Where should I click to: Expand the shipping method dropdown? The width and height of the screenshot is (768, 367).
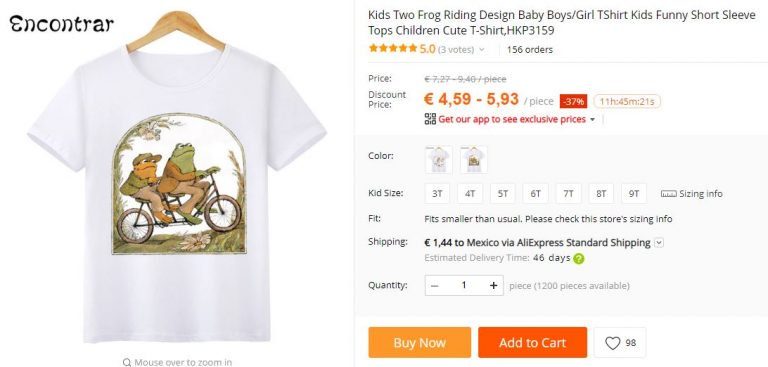659,243
